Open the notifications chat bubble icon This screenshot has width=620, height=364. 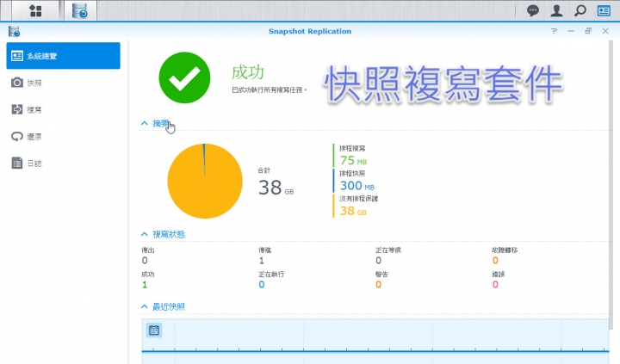click(533, 10)
